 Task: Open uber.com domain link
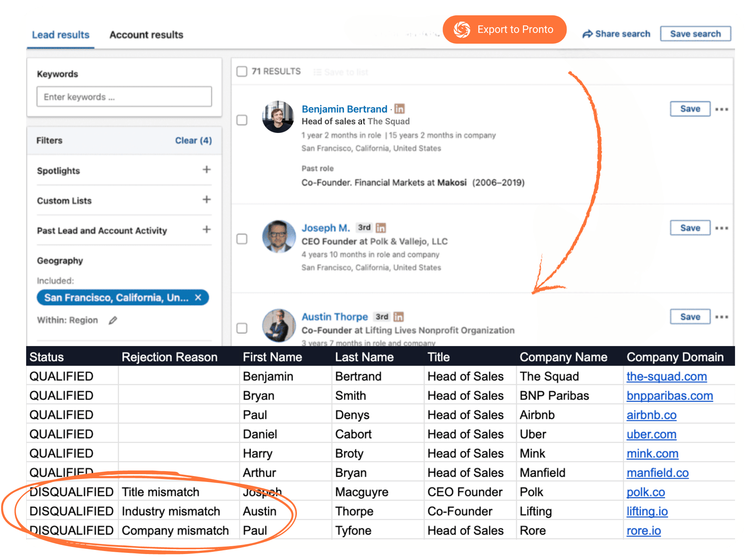(651, 434)
